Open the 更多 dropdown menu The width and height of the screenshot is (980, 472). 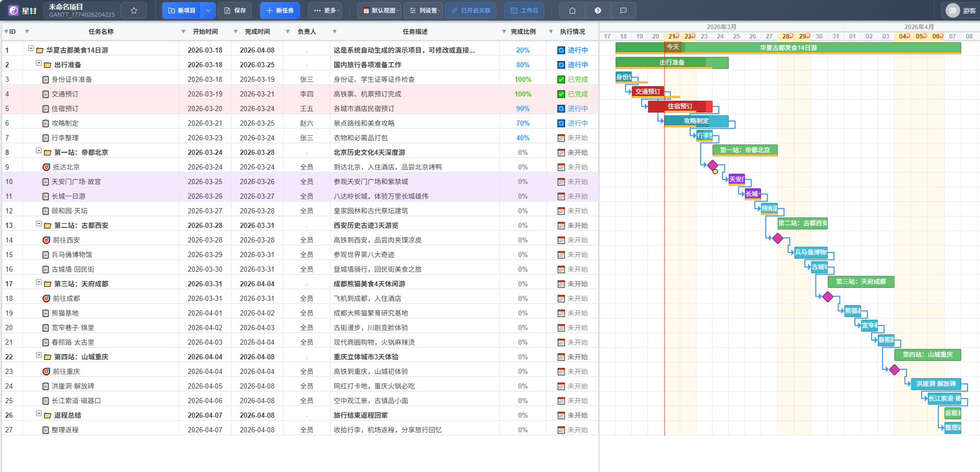(324, 10)
